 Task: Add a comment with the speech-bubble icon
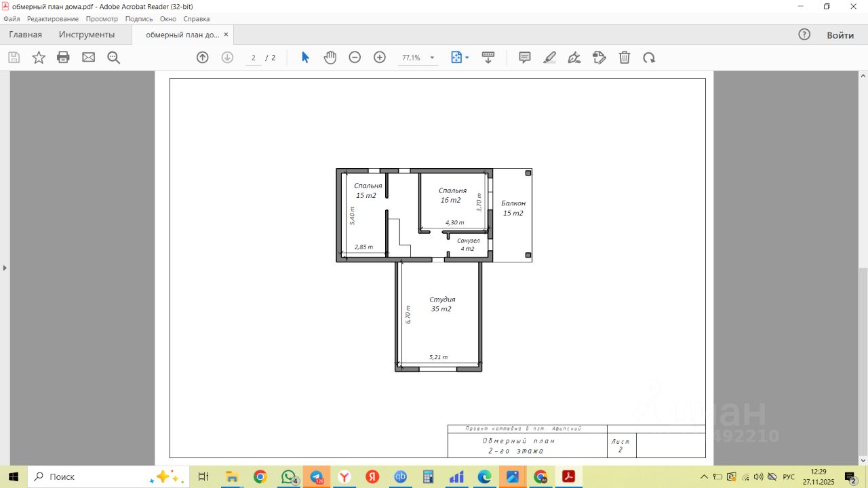525,58
